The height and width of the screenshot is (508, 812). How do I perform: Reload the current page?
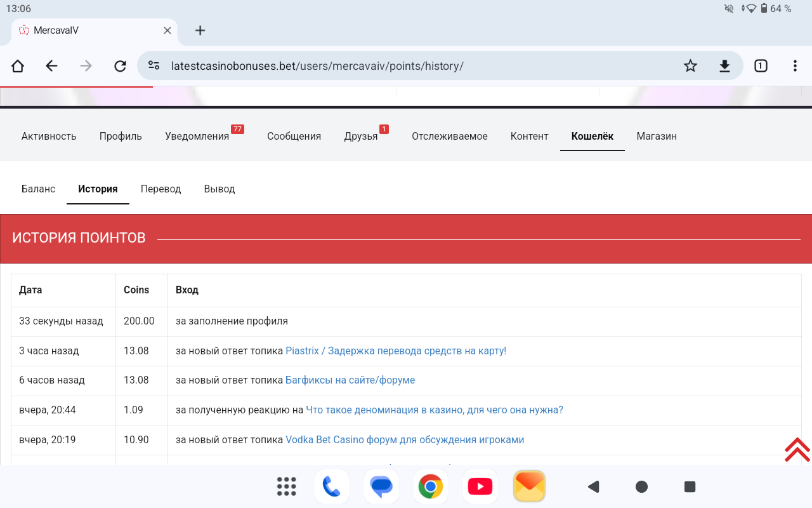(x=120, y=66)
